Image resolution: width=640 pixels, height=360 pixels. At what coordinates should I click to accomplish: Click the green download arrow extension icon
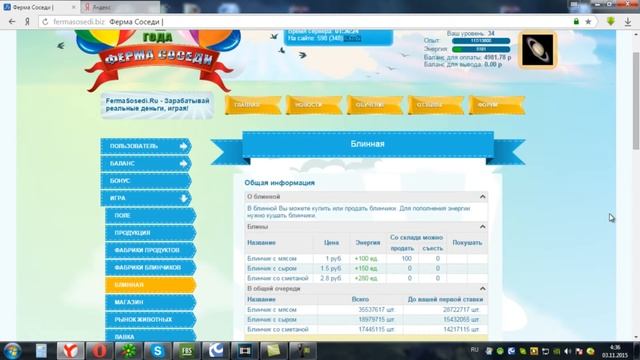(x=611, y=22)
